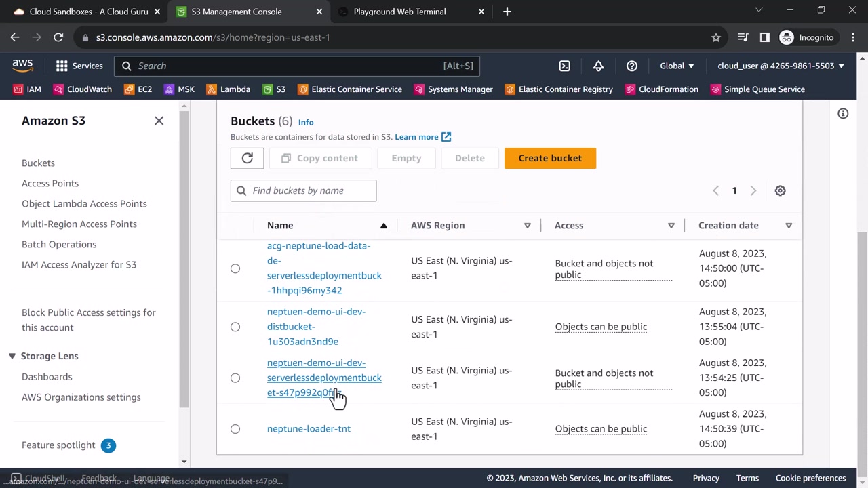This screenshot has width=868, height=488.
Task: Open the CloudShell icon in the AWS header
Action: (x=564, y=66)
